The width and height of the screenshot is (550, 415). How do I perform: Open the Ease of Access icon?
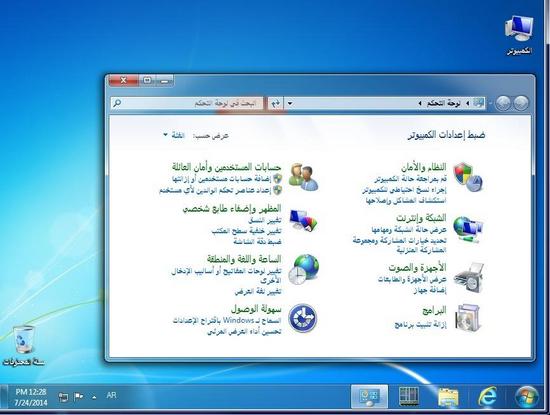303,318
